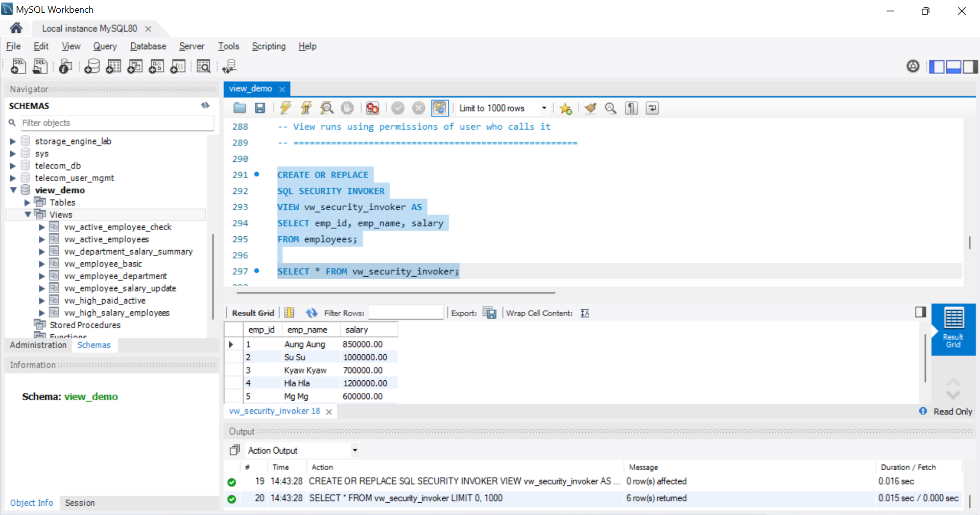Close the view_demo editor tab
The width and height of the screenshot is (980, 515).
pyautogui.click(x=282, y=89)
